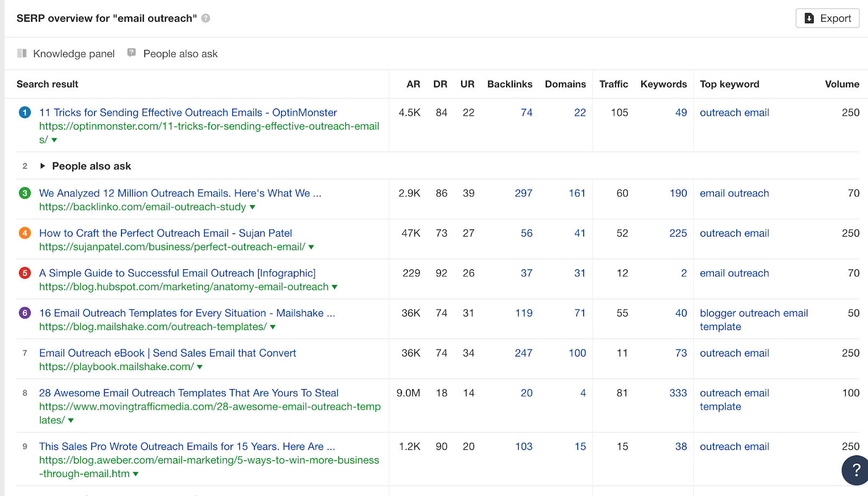
Task: Click the Backlinks column header
Action: click(509, 84)
